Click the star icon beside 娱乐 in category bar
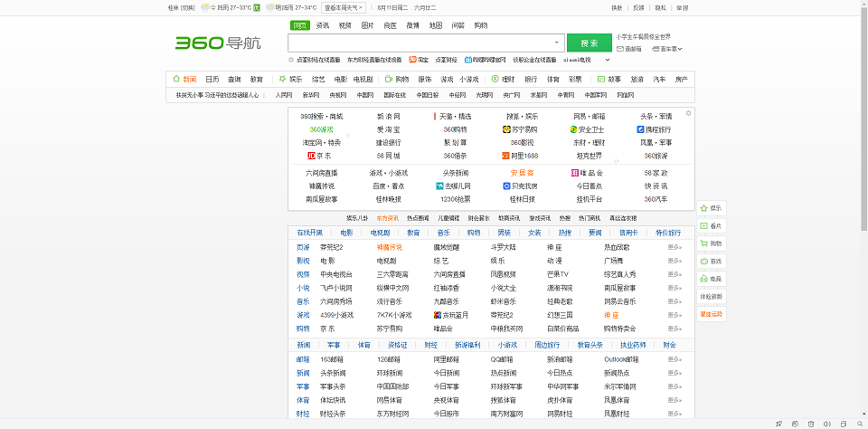 point(282,79)
